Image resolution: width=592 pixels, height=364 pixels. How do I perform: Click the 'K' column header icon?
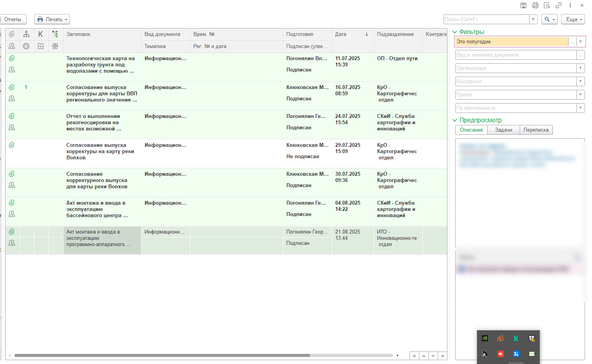(41, 34)
